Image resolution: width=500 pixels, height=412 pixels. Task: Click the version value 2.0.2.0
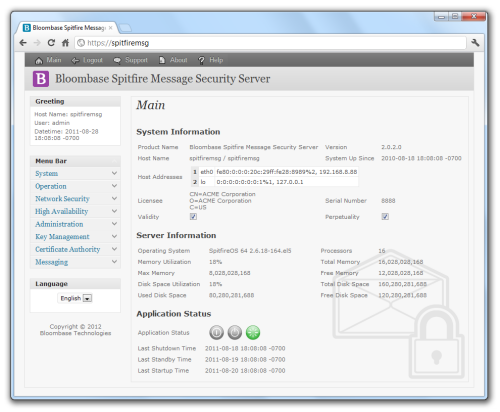(x=391, y=147)
